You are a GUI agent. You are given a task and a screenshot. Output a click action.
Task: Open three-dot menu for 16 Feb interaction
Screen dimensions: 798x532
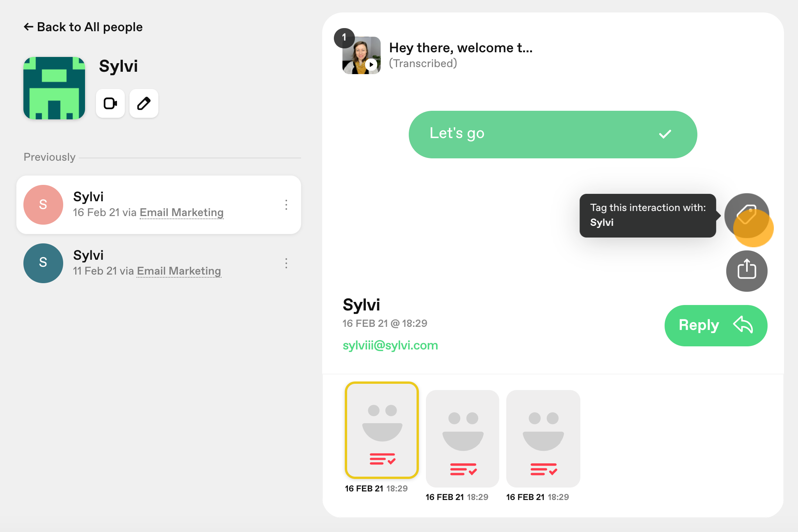point(286,205)
